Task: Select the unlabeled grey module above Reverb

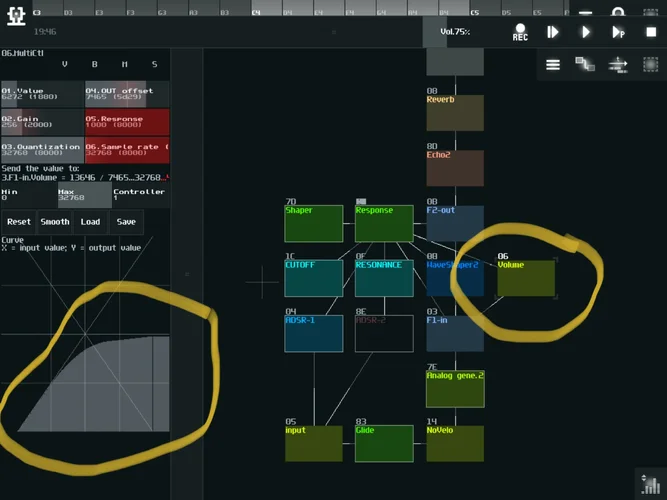Action: click(455, 62)
